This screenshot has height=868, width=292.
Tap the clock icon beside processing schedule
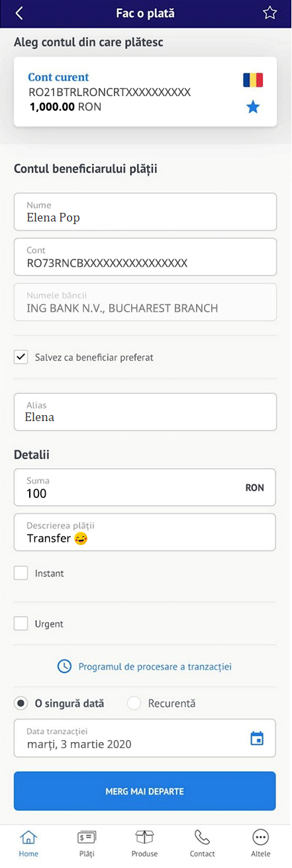64,666
